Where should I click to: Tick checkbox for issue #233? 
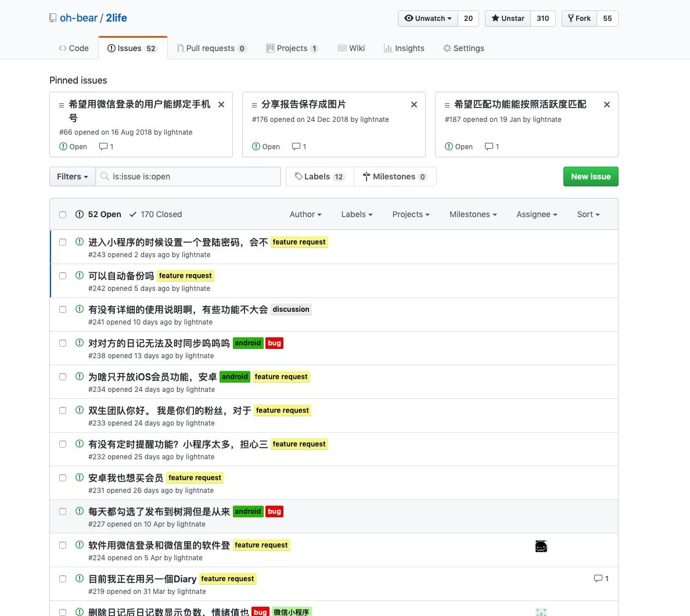pos(63,410)
